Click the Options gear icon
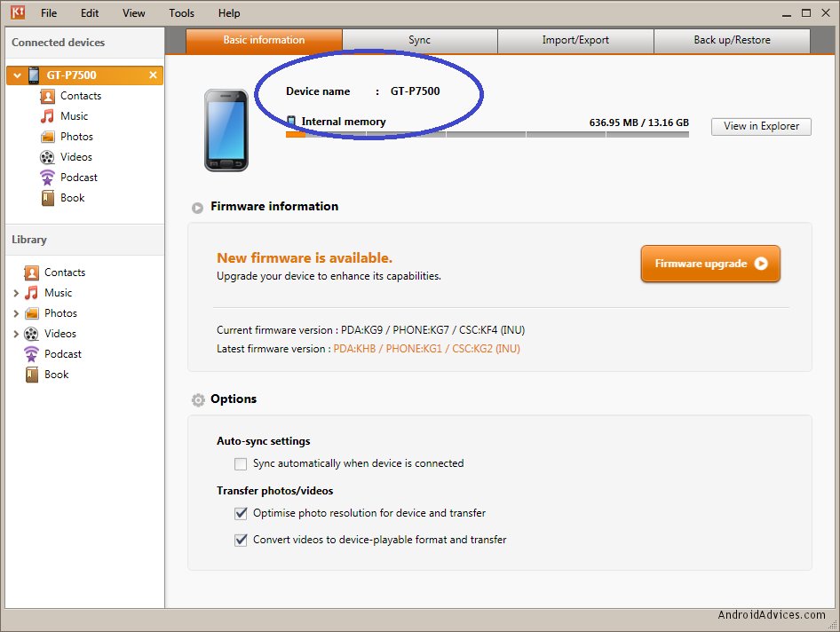 click(198, 400)
